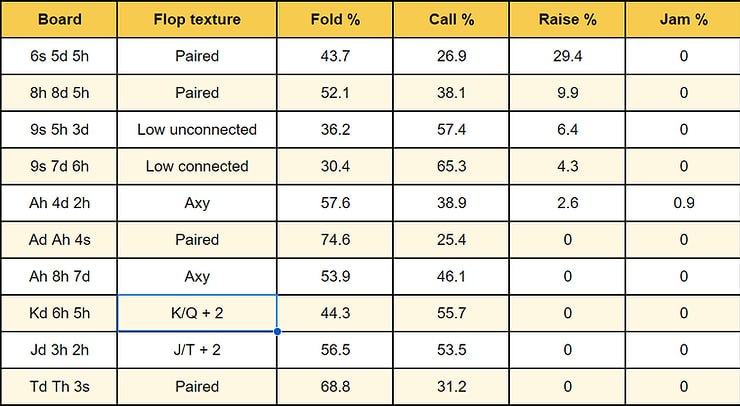Select the raise value 29.4
Screen dimensions: 740x406
point(567,56)
